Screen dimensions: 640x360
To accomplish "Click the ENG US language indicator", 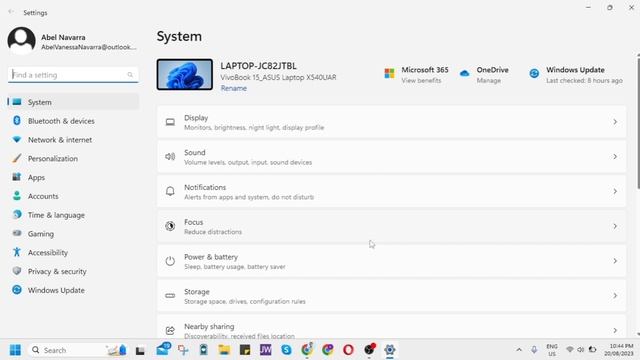I will 552,350.
